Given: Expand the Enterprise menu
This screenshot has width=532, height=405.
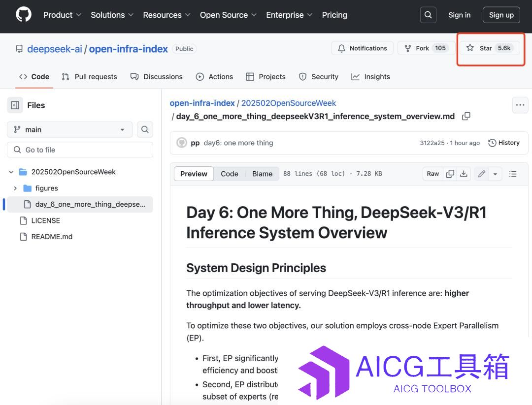Looking at the screenshot, I should coord(289,15).
